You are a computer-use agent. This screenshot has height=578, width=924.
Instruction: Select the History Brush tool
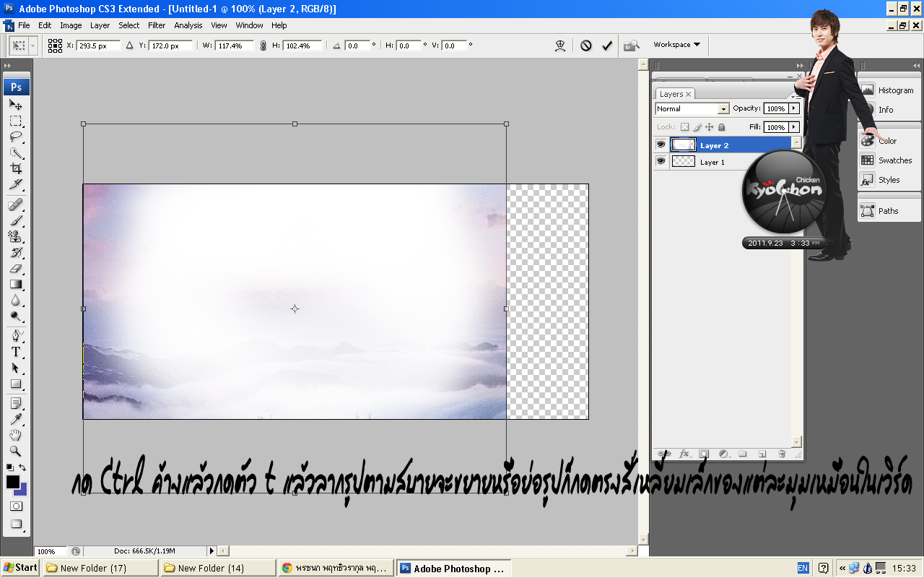[x=16, y=252]
